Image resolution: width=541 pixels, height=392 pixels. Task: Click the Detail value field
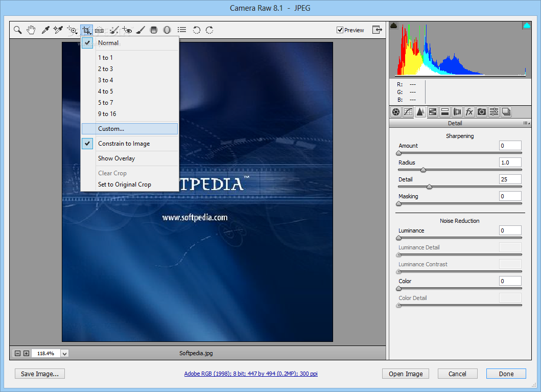click(510, 179)
